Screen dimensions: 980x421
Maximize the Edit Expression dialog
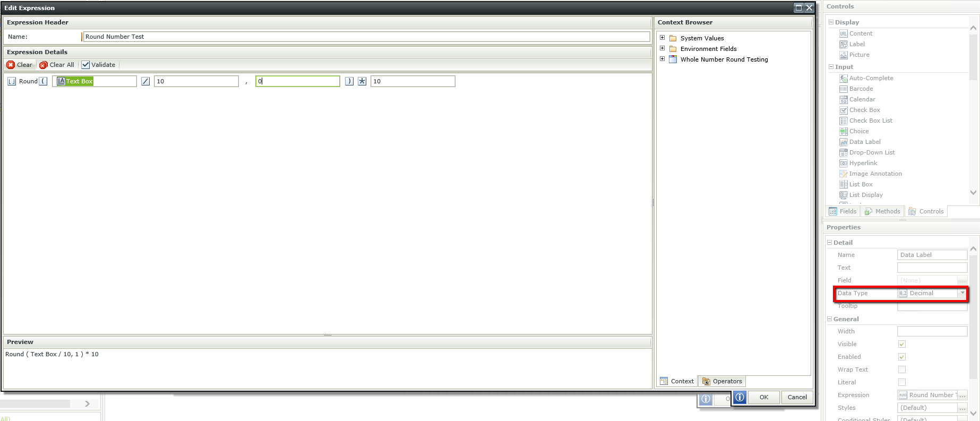tap(798, 7)
